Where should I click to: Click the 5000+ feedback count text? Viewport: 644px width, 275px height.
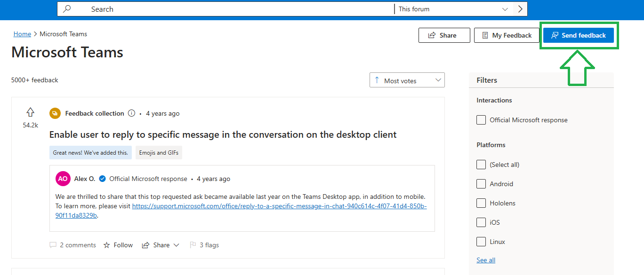[x=35, y=80]
